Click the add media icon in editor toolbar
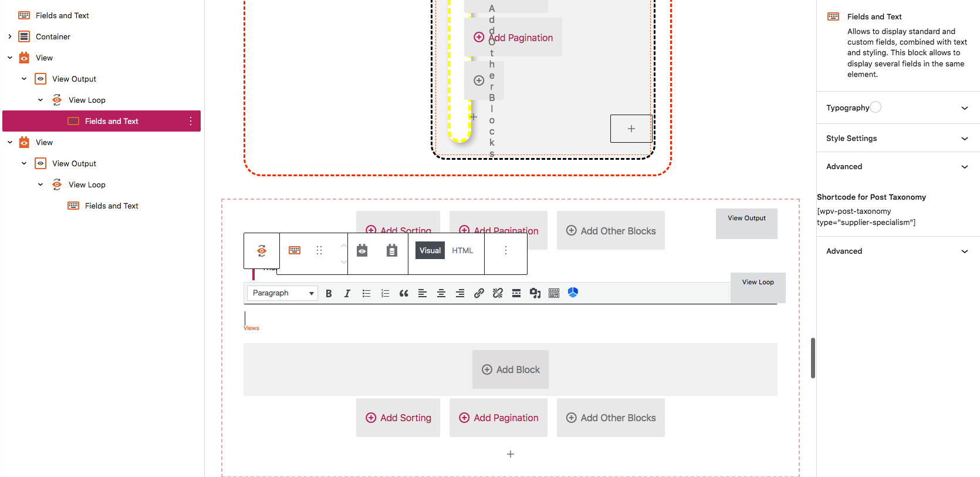 click(535, 293)
